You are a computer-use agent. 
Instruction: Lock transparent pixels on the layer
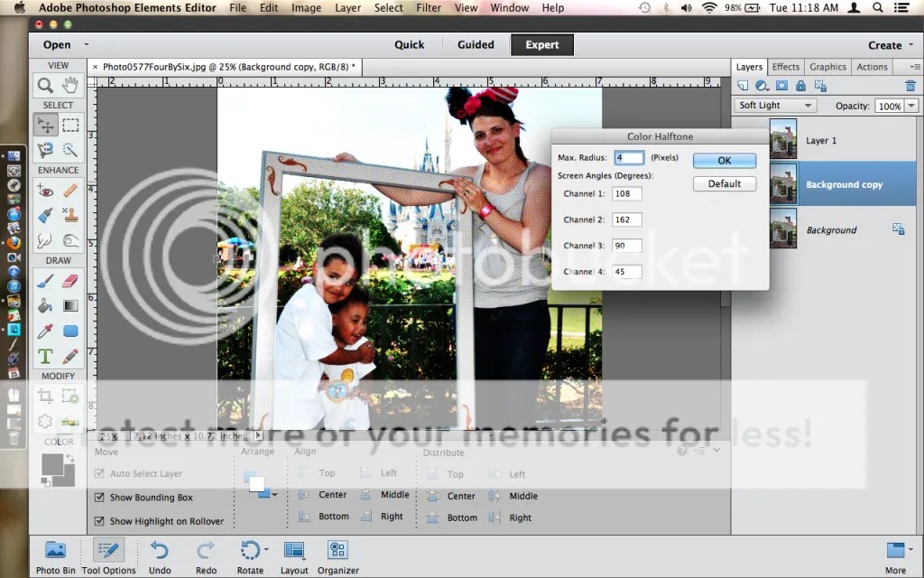pos(820,86)
